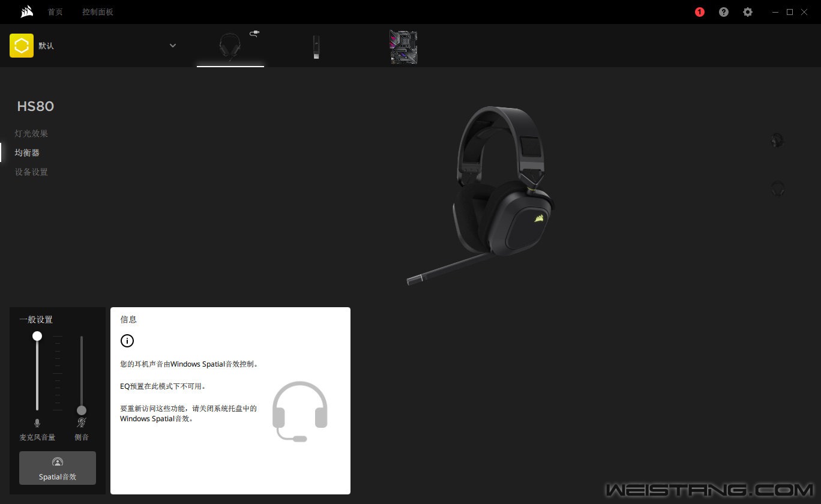Open the help question mark icon
The width and height of the screenshot is (821, 504).
pos(723,12)
